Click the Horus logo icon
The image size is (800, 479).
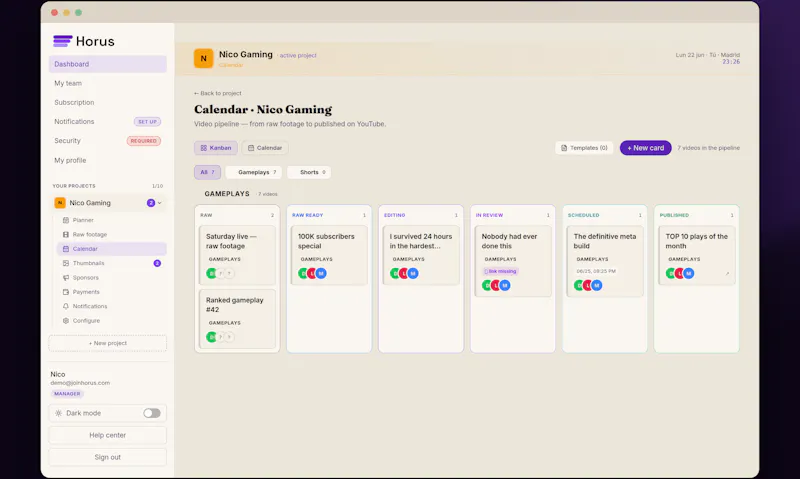click(x=63, y=41)
